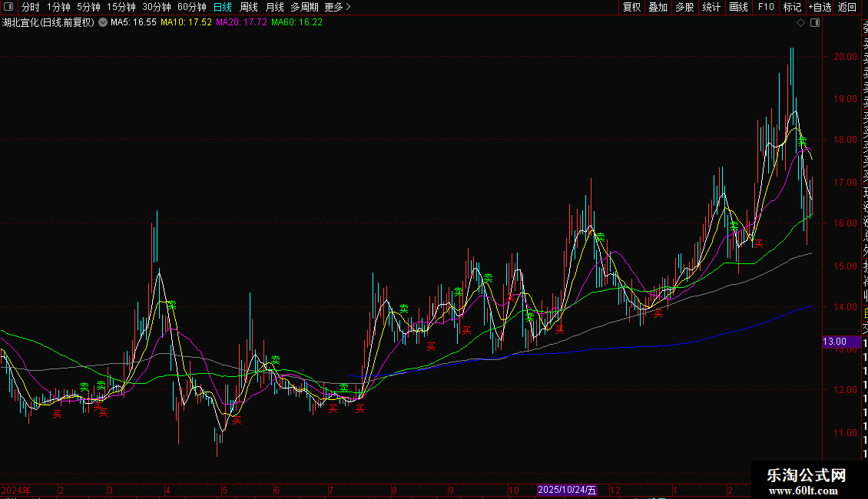
Task: Click the 13.00 price marker on axis
Action: (835, 342)
